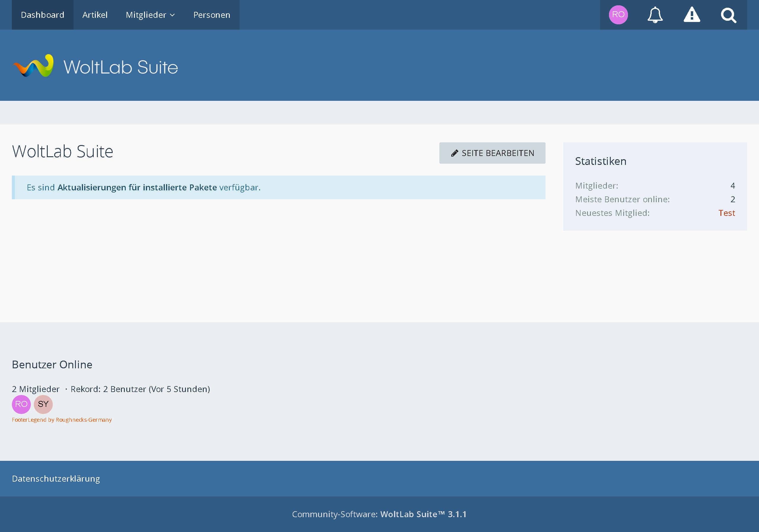Click the WoltLab Suite logo

coord(95,66)
